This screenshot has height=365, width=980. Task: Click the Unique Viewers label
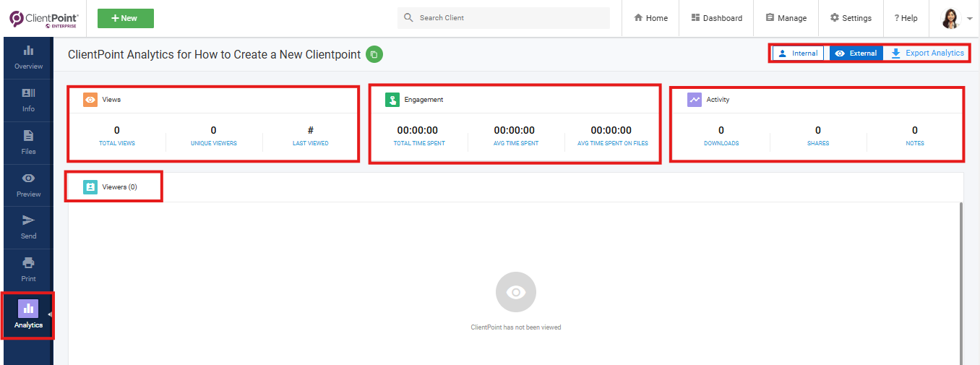click(x=214, y=143)
